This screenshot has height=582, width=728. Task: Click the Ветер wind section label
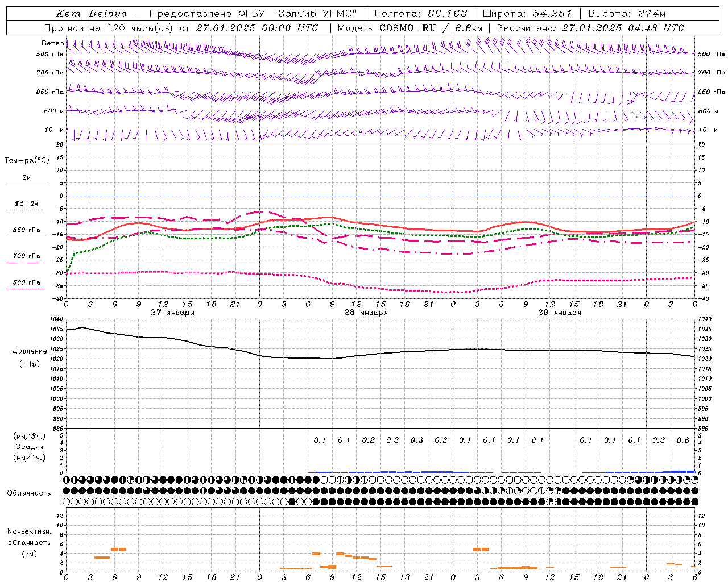[52, 43]
